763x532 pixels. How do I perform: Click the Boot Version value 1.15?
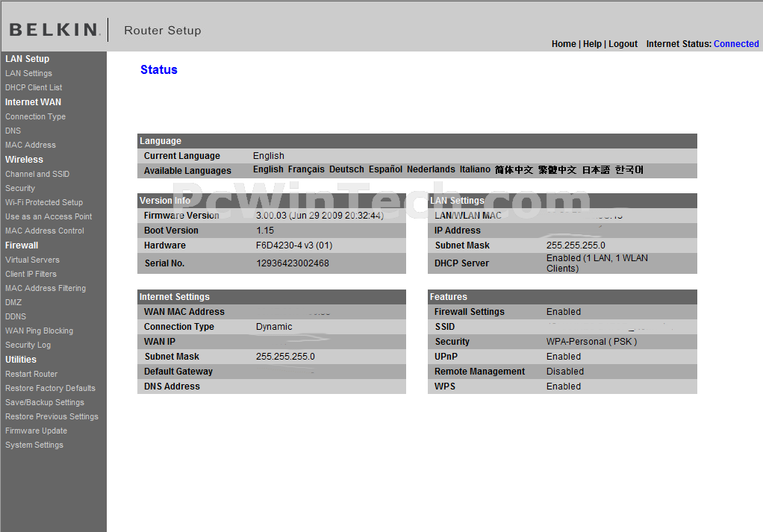[x=265, y=231]
